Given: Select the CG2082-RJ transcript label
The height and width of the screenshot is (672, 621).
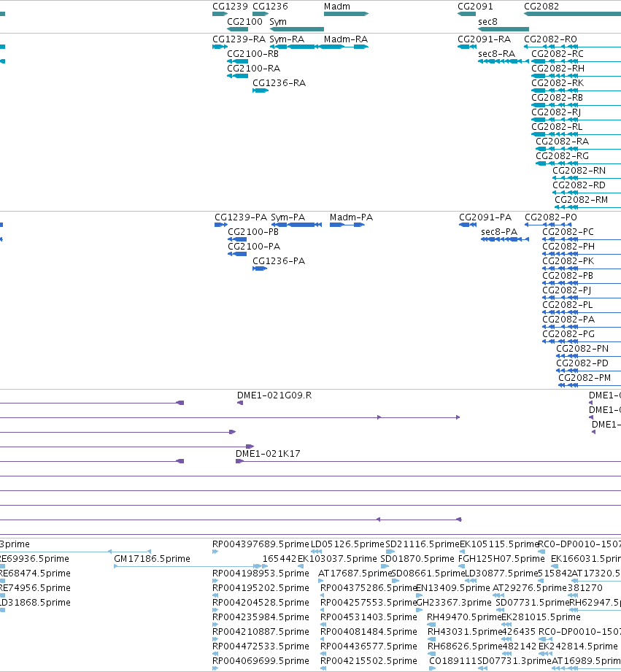Looking at the screenshot, I should (x=556, y=112).
